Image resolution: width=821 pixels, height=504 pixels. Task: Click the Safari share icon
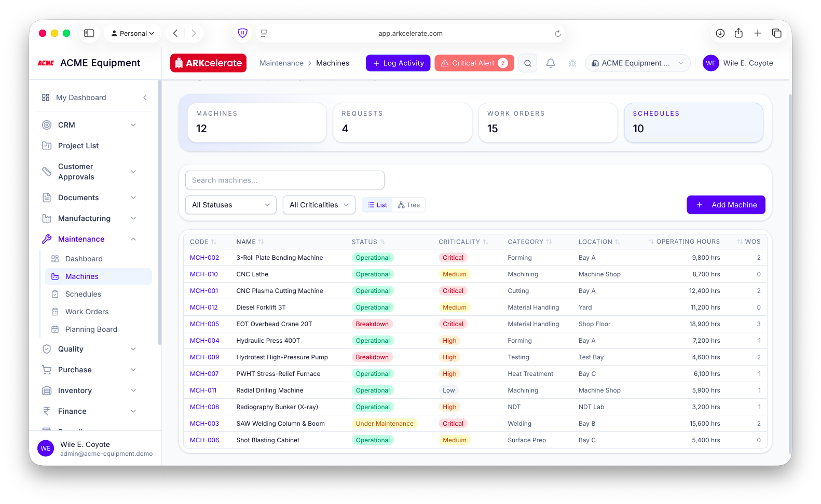738,33
